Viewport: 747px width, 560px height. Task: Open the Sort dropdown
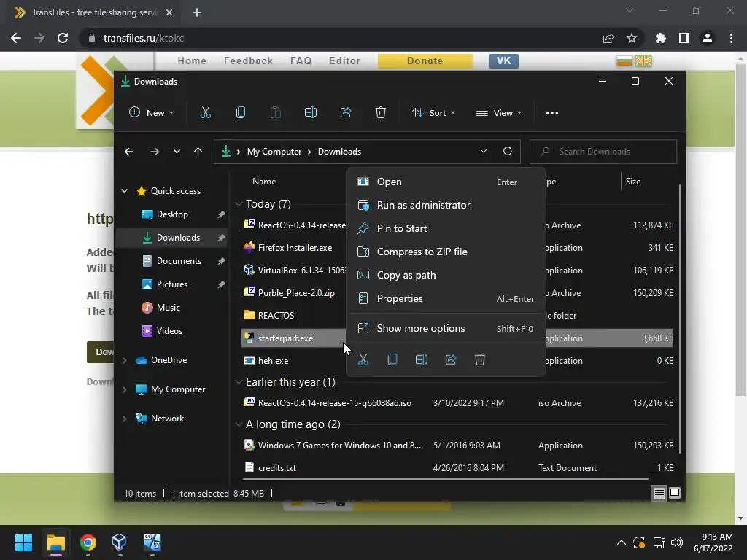[x=434, y=113]
